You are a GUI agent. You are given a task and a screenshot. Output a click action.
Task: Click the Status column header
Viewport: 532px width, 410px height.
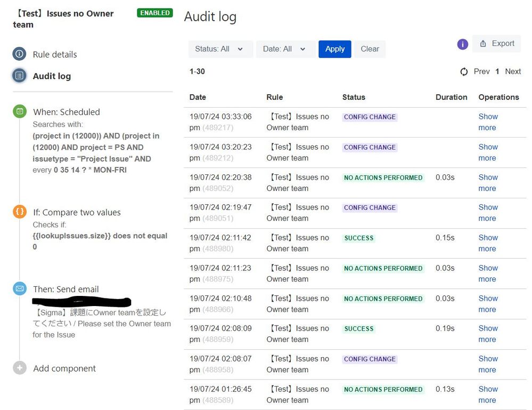pos(354,97)
